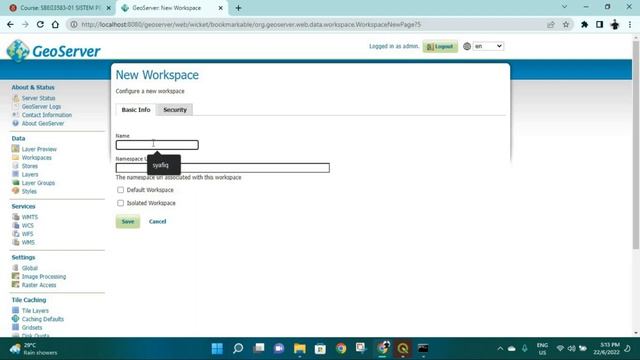Go to browser home page
This screenshot has height=360, width=640.
point(55,24)
